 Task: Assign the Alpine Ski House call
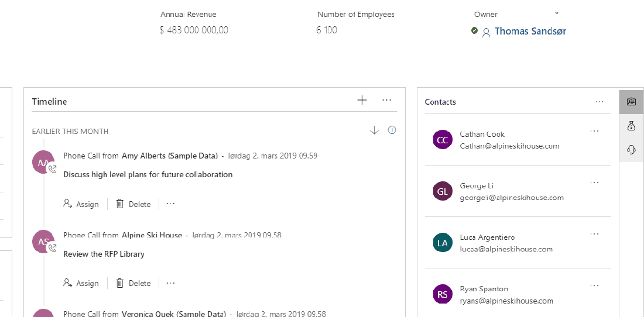(x=81, y=283)
